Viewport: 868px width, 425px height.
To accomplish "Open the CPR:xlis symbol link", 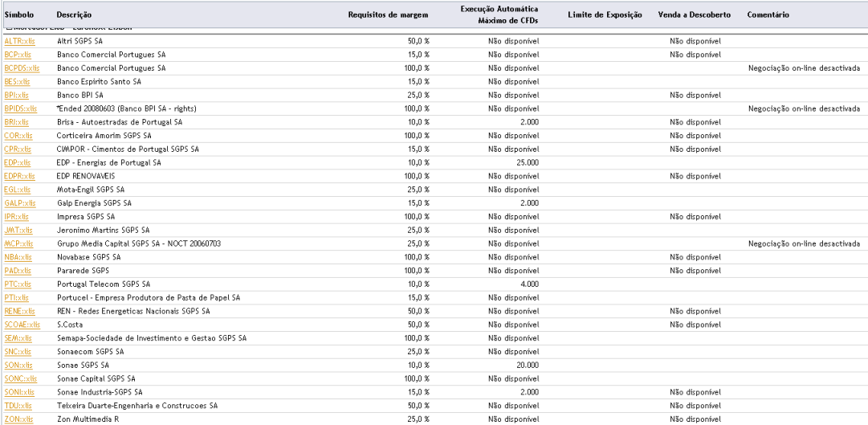I will pos(18,149).
